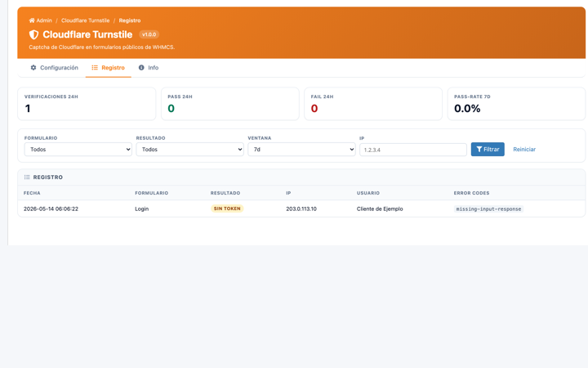Focus the IP filter input field
Viewport: 588px width, 368px height.
click(x=413, y=150)
